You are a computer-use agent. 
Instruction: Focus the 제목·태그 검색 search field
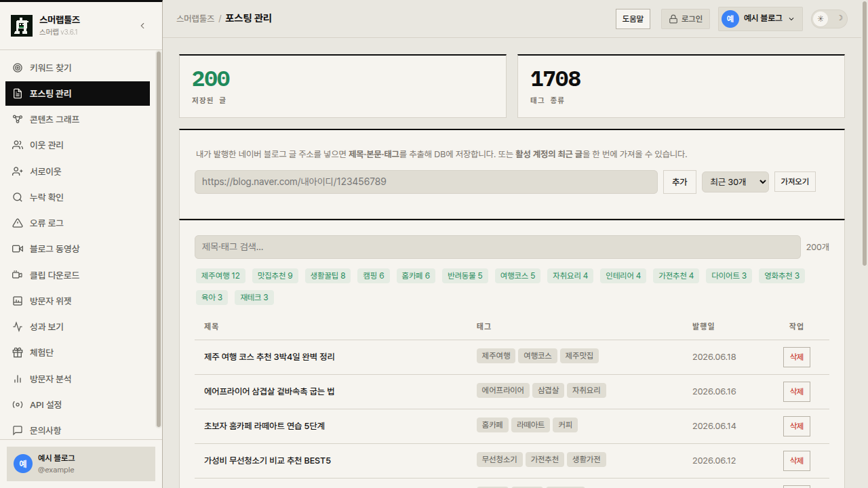(498, 247)
